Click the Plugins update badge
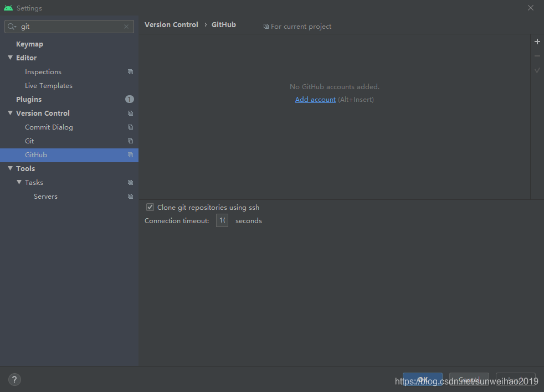 click(x=130, y=99)
